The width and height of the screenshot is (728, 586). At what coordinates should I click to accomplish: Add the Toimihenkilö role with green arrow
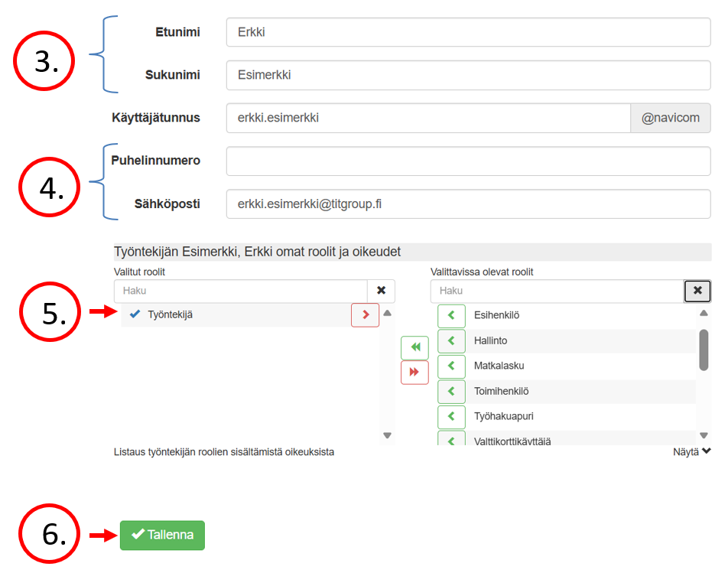click(451, 391)
